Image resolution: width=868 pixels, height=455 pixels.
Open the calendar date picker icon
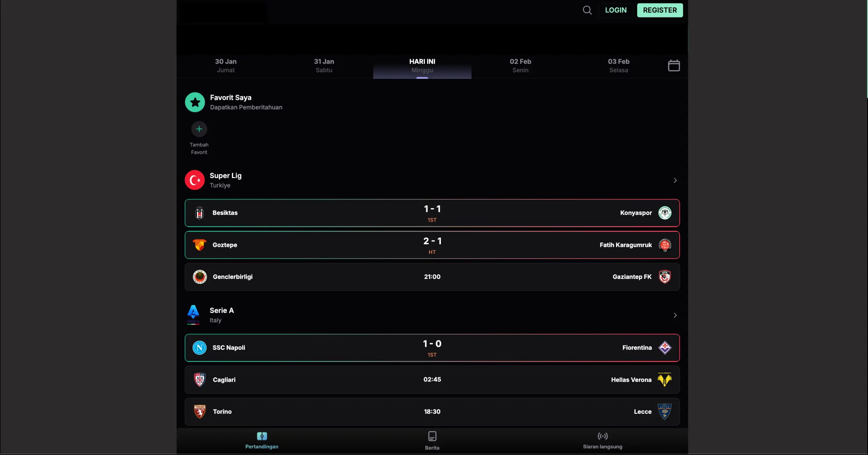coord(673,65)
